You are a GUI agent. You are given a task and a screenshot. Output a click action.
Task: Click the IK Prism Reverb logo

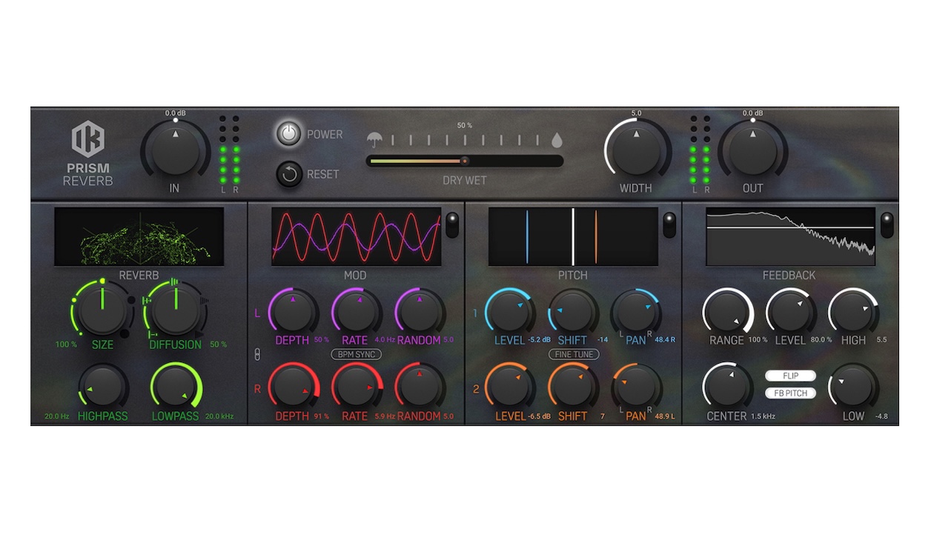coord(88,152)
